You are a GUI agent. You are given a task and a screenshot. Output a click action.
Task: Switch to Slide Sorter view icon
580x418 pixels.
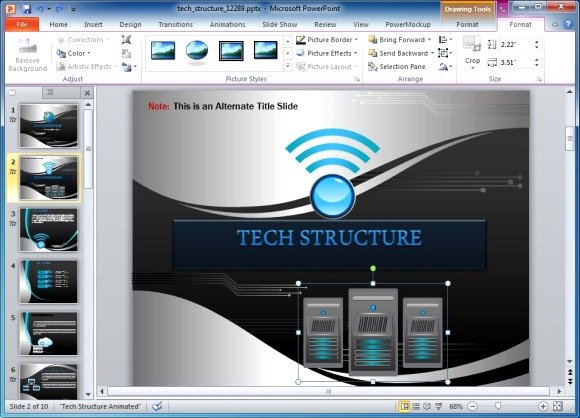[x=416, y=407]
